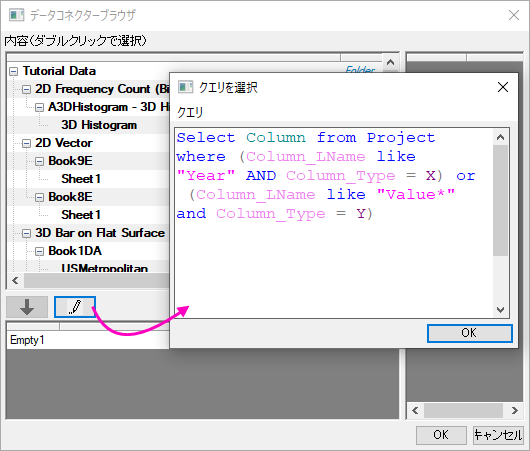Click the right panel scroll left arrow
Image resolution: width=530 pixels, height=451 pixels.
point(415,410)
